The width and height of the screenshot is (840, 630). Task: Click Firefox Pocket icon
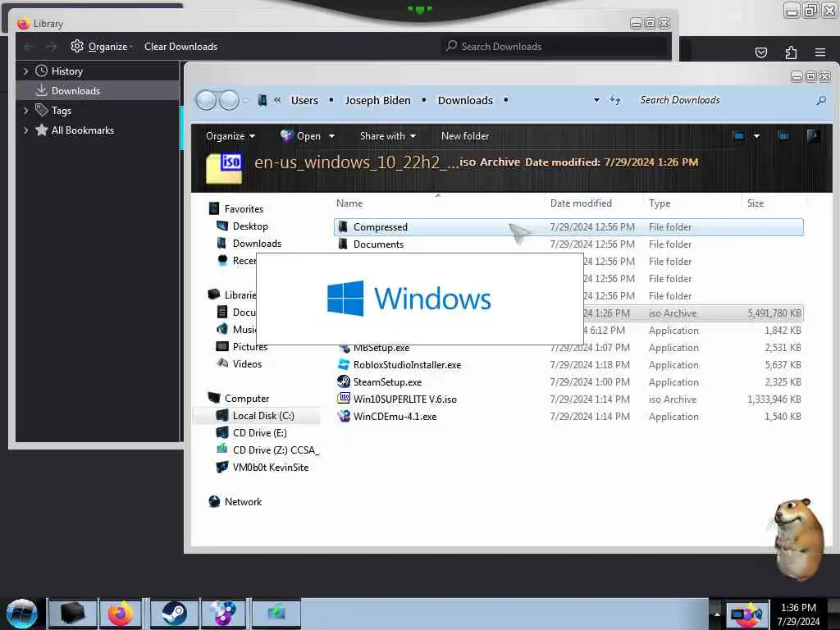point(760,52)
